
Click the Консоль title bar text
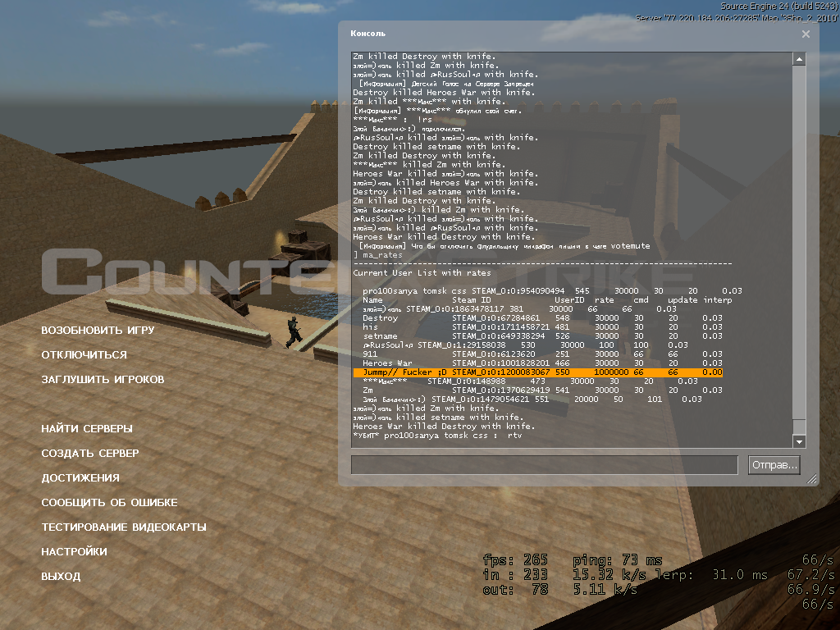368,33
